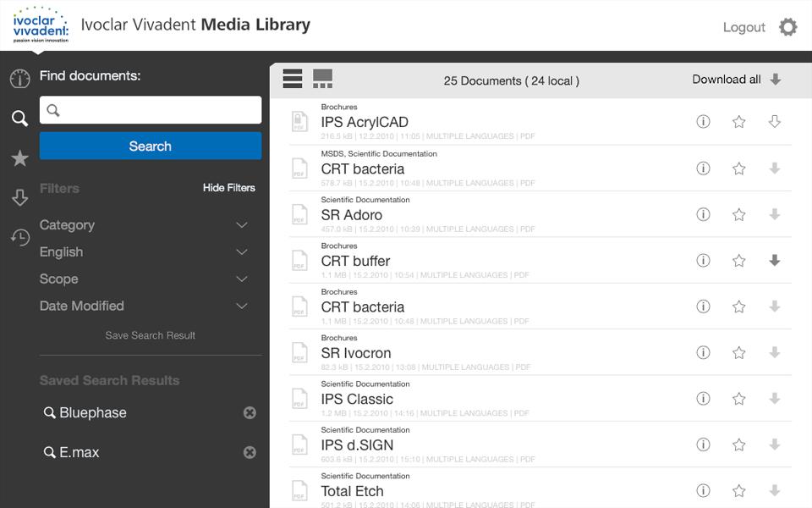Open the CRT buffer document title
This screenshot has height=508, width=812.
pos(356,262)
